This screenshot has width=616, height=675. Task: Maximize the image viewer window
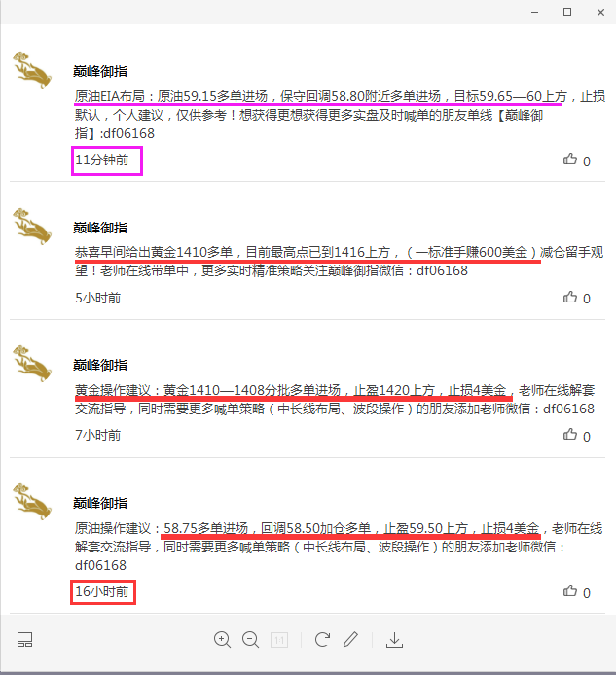coord(567,12)
